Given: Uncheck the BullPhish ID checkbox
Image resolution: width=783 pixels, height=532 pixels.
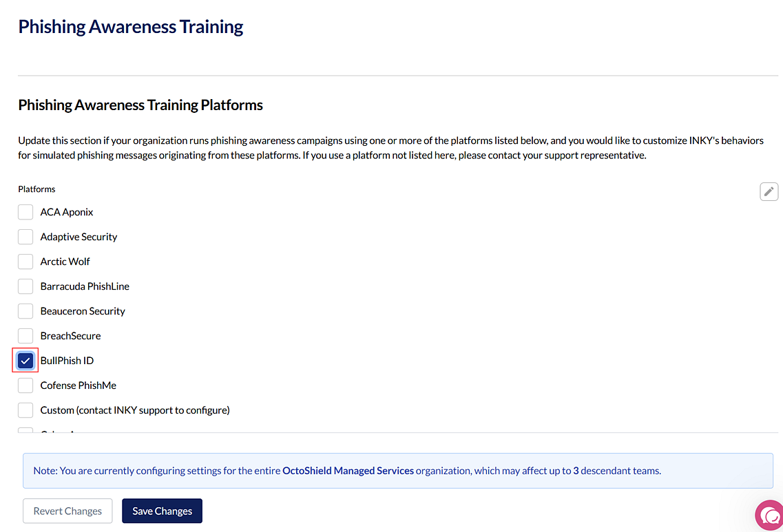Looking at the screenshot, I should point(25,361).
